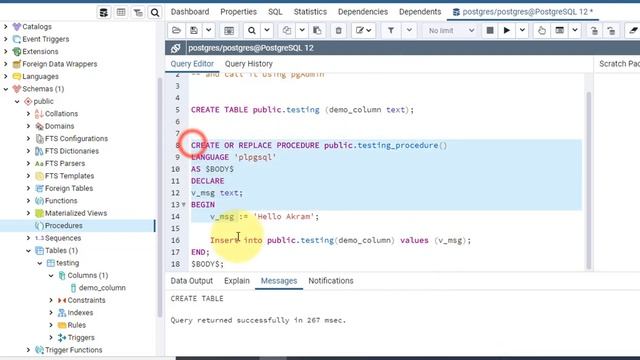Click the View Data grid icon

tap(121, 12)
